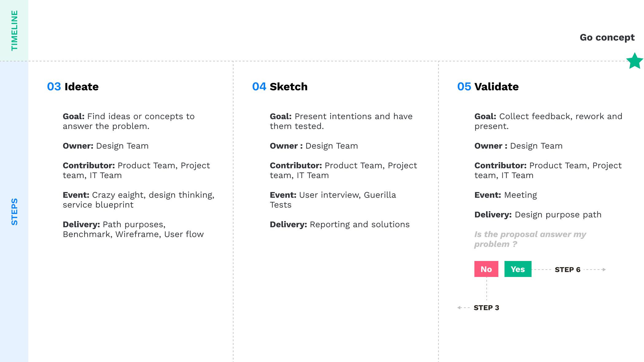
Task: Select the 05 Validate heading
Action: click(x=488, y=87)
